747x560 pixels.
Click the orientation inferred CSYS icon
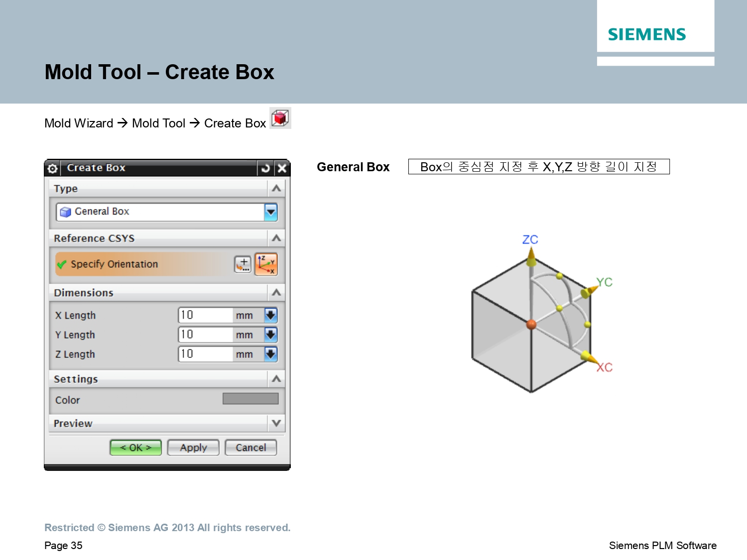click(x=266, y=264)
